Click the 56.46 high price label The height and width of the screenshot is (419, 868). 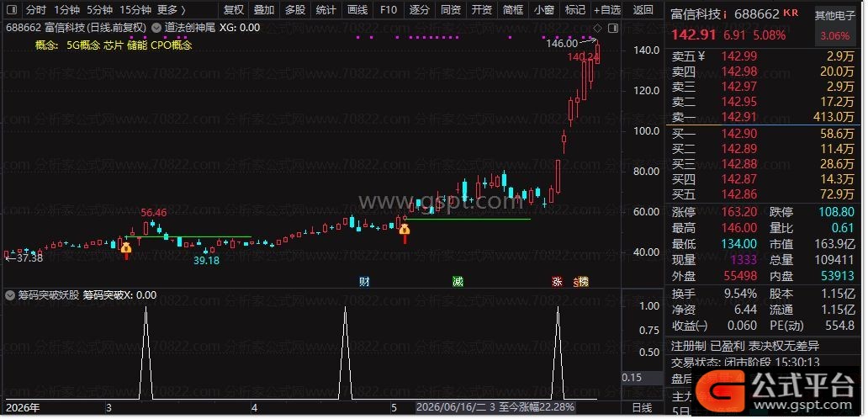[x=153, y=213]
